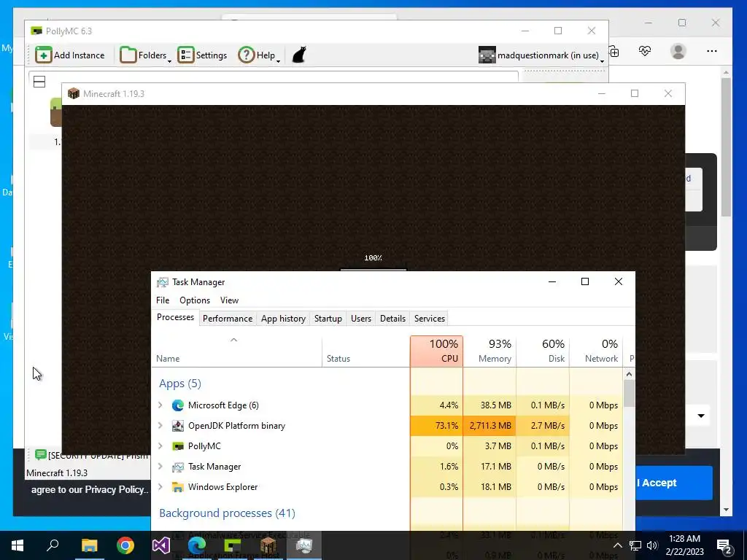Screen dimensions: 747x560
Task: Click the account avatar head icon
Action: click(x=487, y=55)
